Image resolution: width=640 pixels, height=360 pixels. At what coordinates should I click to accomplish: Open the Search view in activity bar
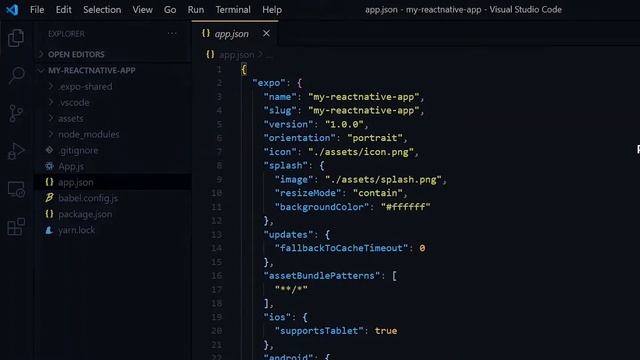[16, 76]
